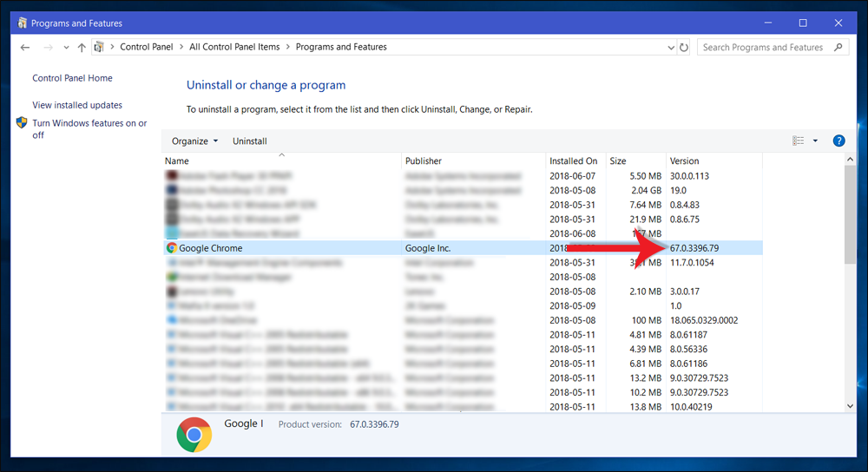Screen dimensions: 868x472
Task: Click scrollbar up arrow of program list
Action: [851, 160]
